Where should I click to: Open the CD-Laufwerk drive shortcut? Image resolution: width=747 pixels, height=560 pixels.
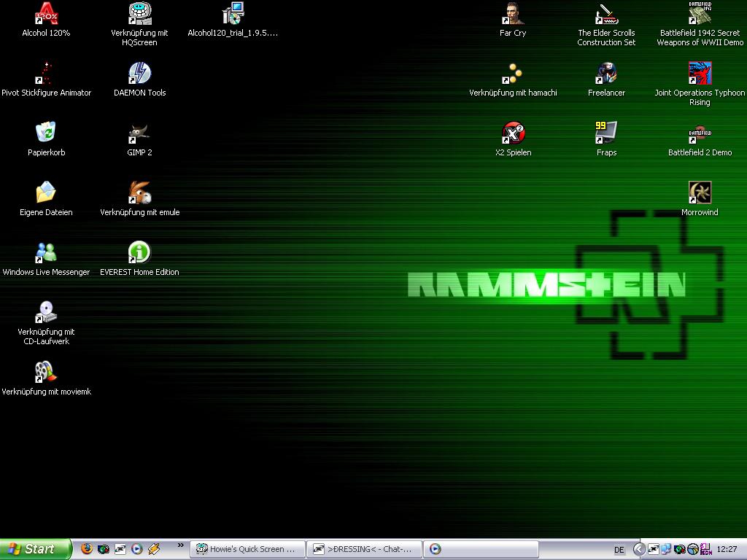(46, 323)
